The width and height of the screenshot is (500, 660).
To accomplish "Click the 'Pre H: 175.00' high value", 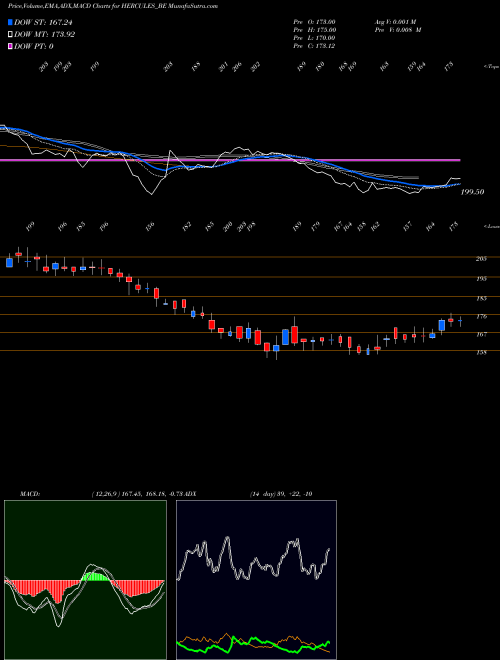I will click(x=314, y=30).
